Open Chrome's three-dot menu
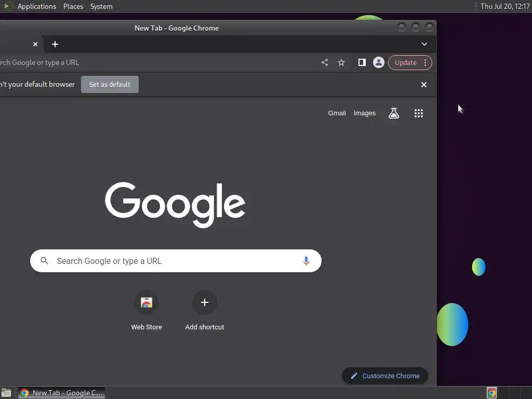 [x=425, y=62]
